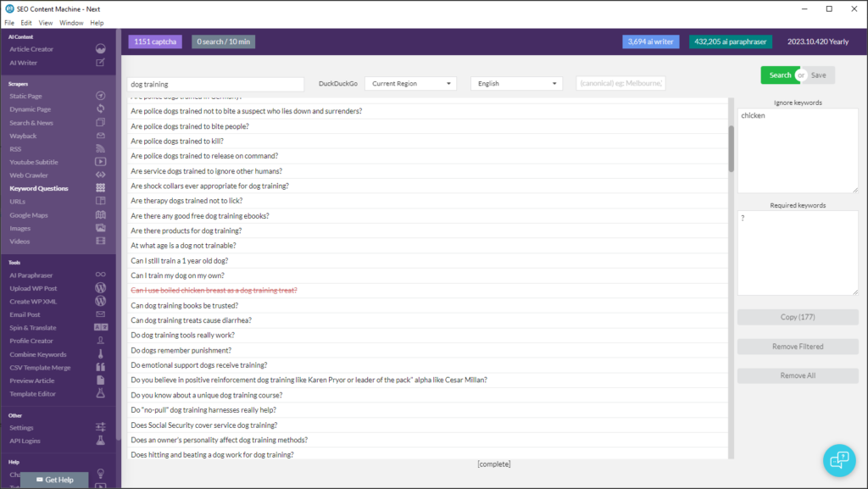Open the View menu

click(x=46, y=22)
